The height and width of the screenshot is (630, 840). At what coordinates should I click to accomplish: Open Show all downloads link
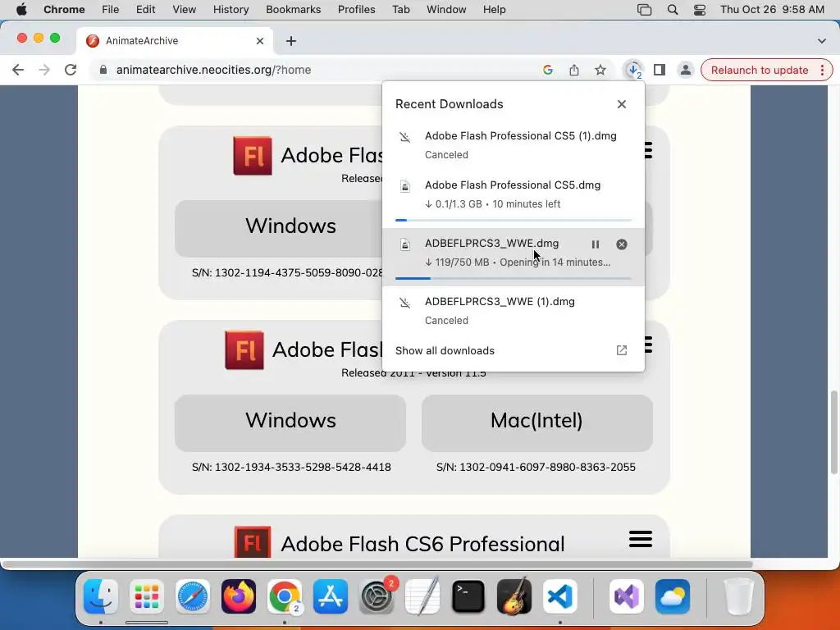click(x=445, y=350)
